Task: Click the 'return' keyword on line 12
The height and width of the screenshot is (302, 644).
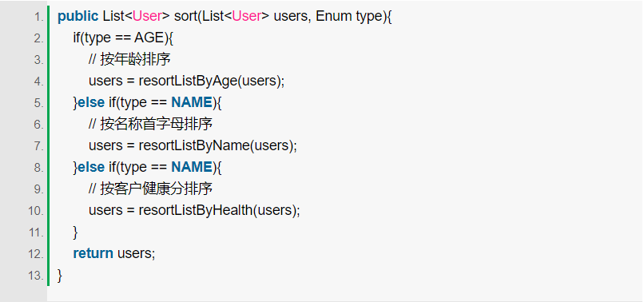Action: (93, 253)
